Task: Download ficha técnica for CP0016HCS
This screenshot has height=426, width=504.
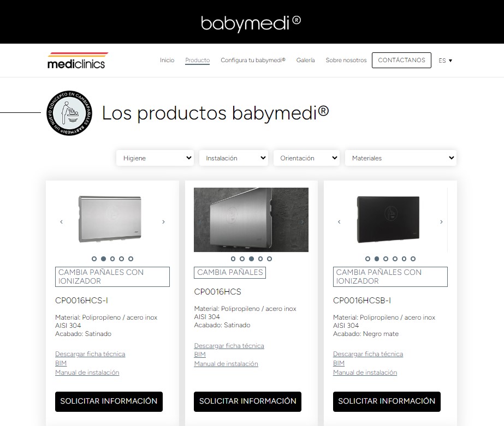Action: click(x=229, y=346)
